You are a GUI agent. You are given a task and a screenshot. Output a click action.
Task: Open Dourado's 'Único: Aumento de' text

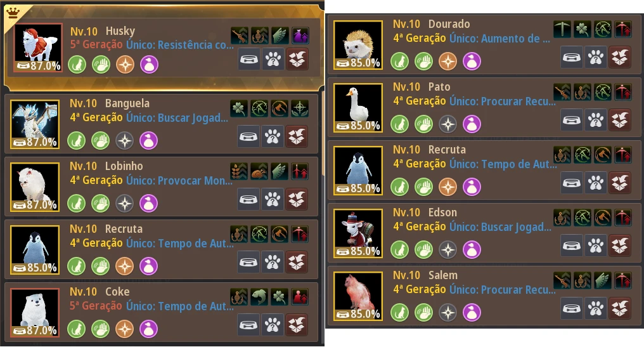click(x=499, y=39)
